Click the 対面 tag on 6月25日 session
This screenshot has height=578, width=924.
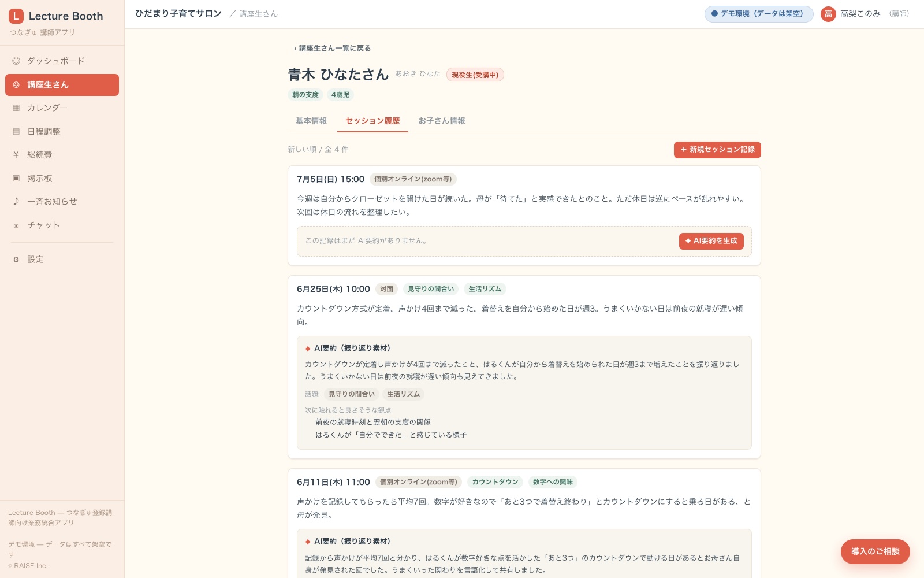tap(386, 289)
